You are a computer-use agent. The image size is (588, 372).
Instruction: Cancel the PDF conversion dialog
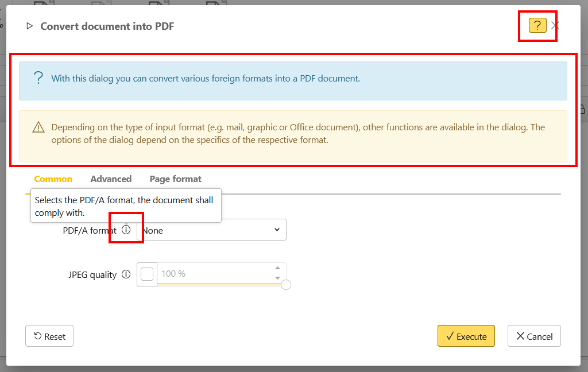(534, 336)
